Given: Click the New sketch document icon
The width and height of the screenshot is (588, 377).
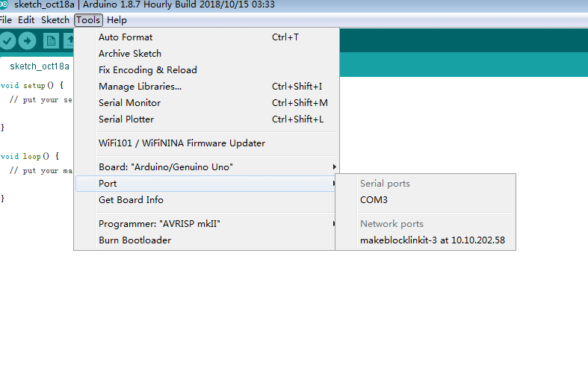Looking at the screenshot, I should (x=51, y=41).
